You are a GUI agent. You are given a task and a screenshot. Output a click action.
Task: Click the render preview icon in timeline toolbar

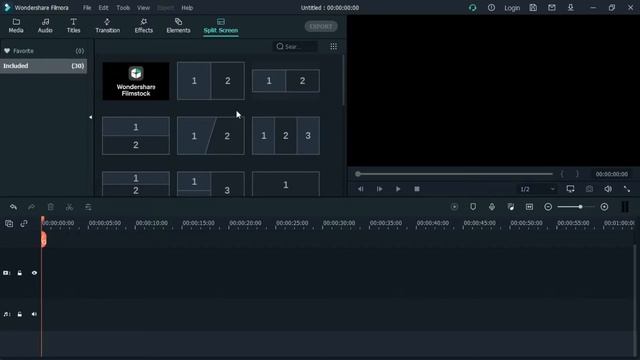click(x=454, y=207)
